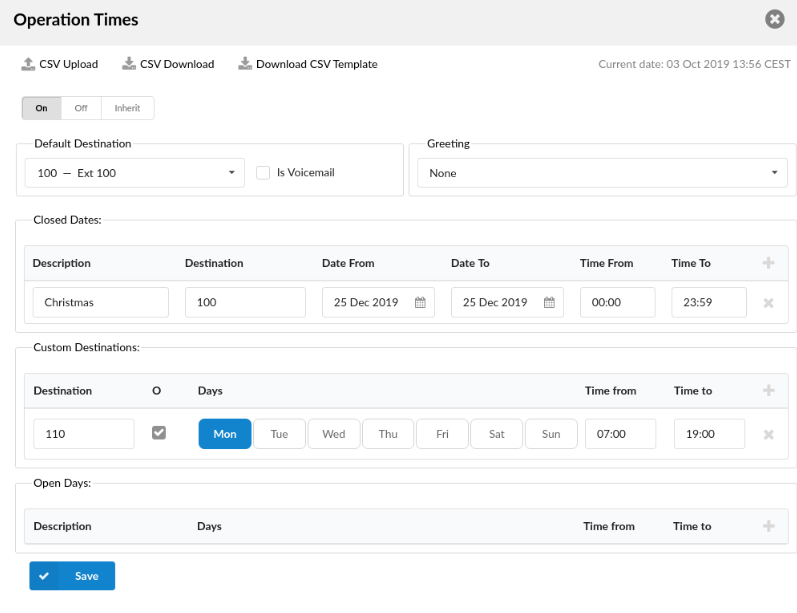Open the Greeting dropdown
Screen dimensions: 797x613
tap(602, 173)
